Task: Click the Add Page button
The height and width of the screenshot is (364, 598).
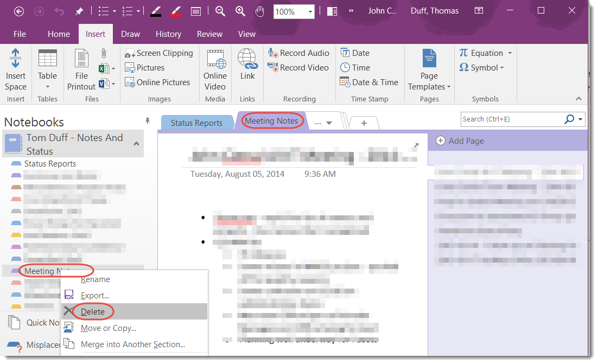Action: (x=460, y=141)
